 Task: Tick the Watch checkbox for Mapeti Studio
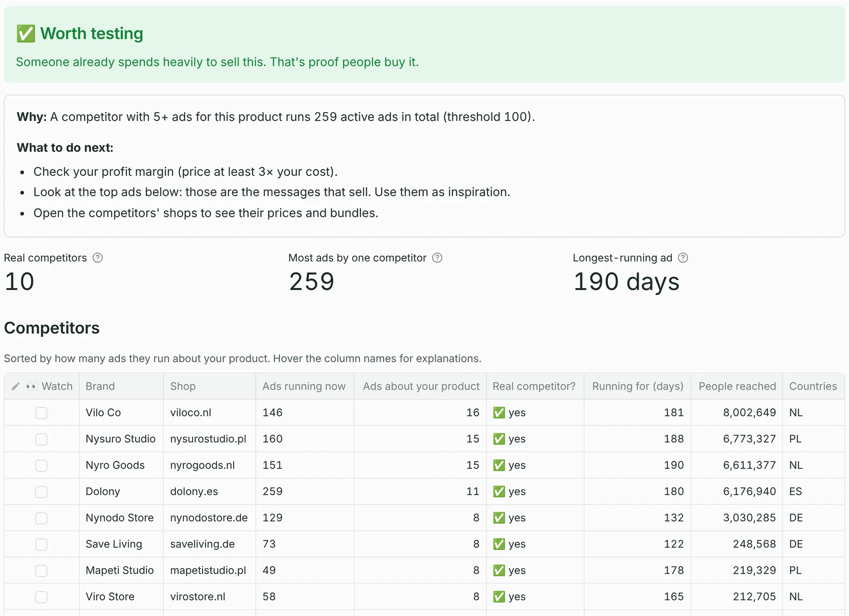41,570
